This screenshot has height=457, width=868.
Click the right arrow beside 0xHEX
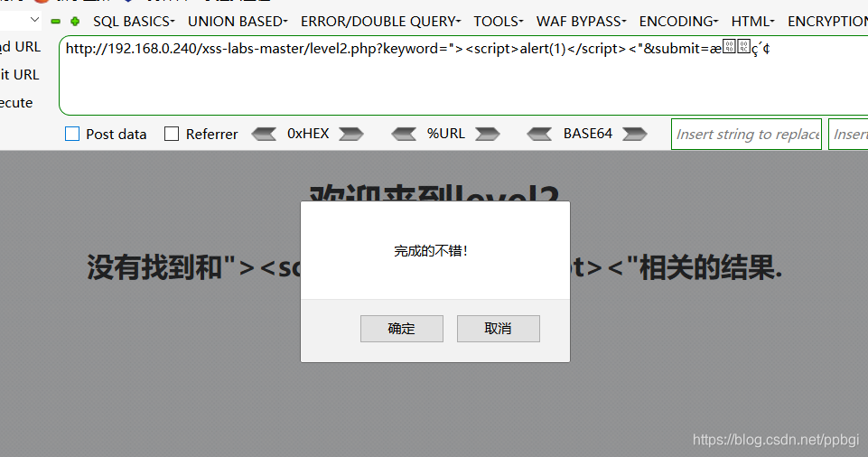(351, 134)
